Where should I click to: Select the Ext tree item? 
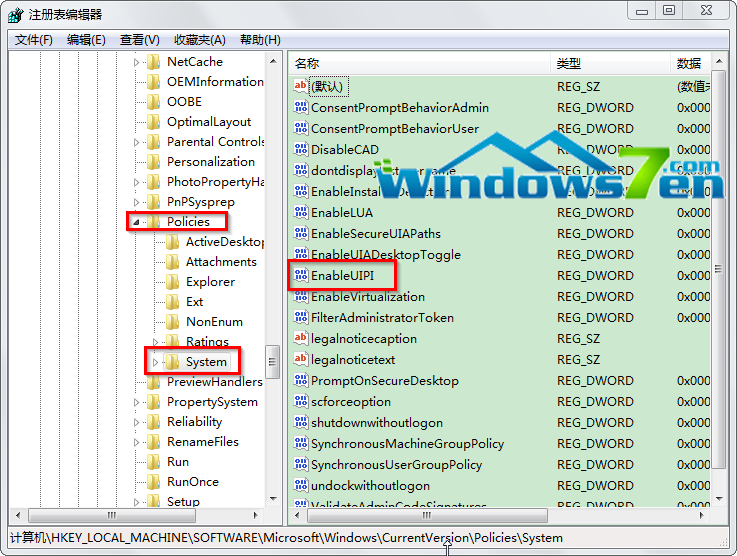point(195,302)
